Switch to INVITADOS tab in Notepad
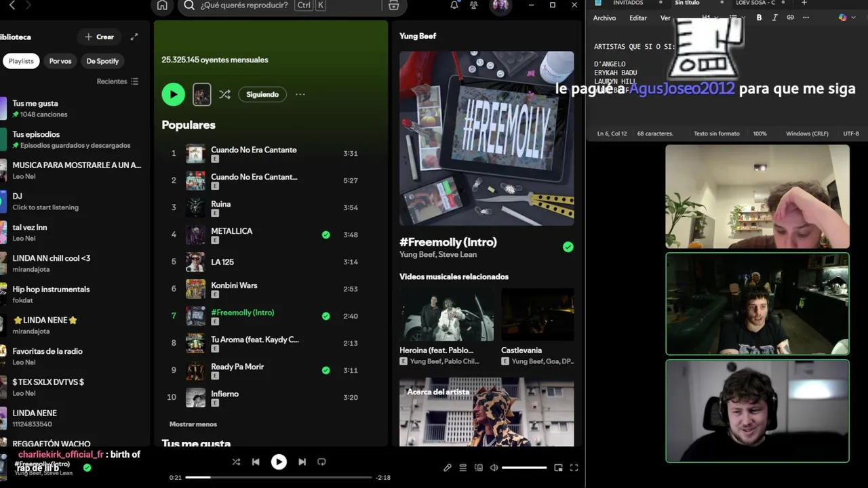This screenshot has height=488, width=868. [x=628, y=3]
